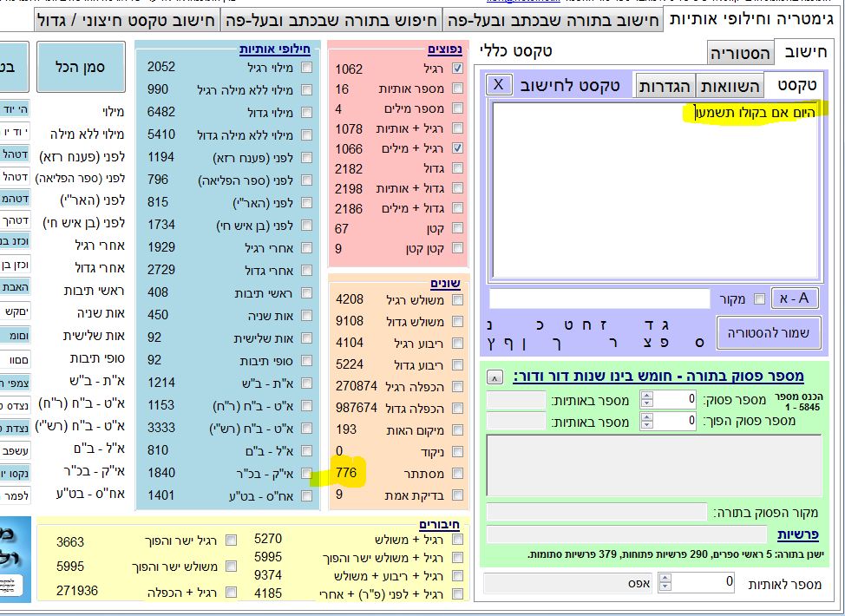Screen dimensions: 845x616
Task: Collapse the מספר פסוק בתורה section
Action: [x=494, y=377]
